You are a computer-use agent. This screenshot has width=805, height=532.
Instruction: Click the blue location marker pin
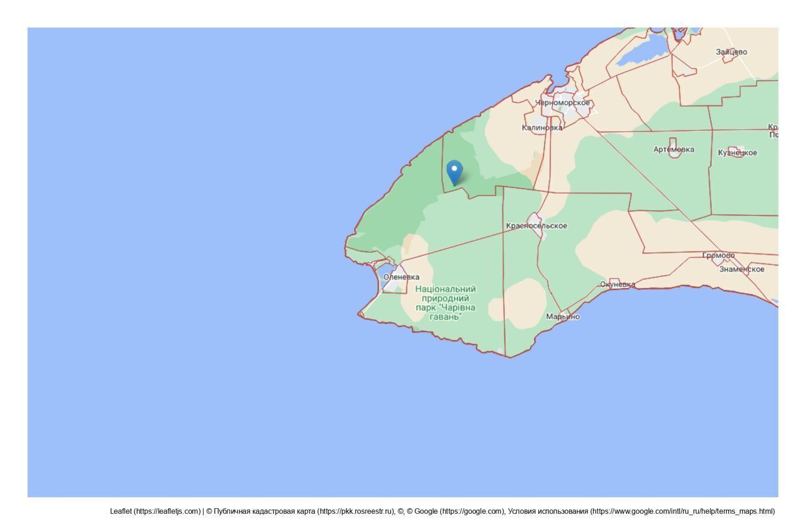[454, 173]
